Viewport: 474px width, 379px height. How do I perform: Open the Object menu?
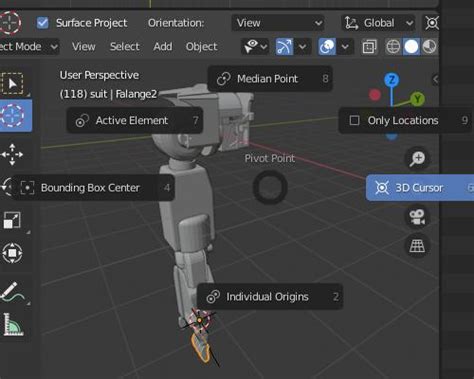[202, 47]
